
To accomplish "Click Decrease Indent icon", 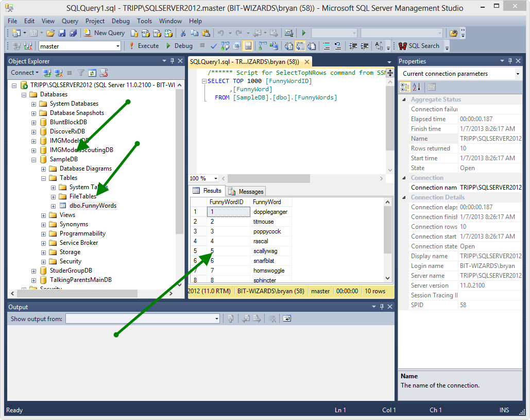I will (x=353, y=46).
